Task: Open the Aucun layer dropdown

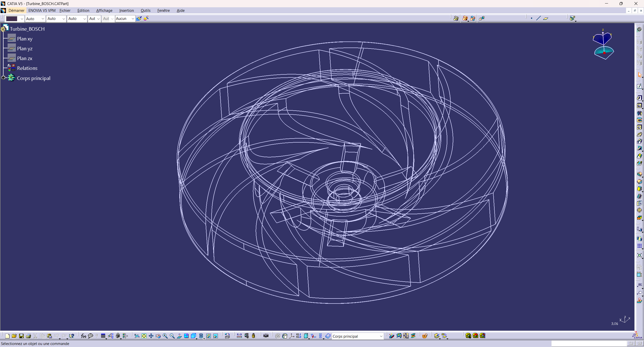Action: tap(133, 19)
